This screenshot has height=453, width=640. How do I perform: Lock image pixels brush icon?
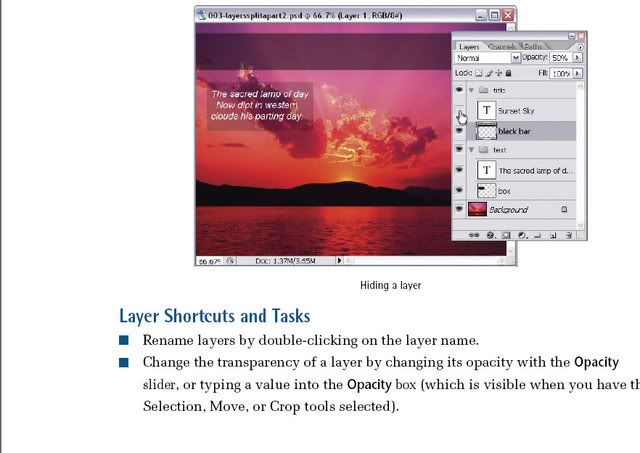click(x=489, y=73)
